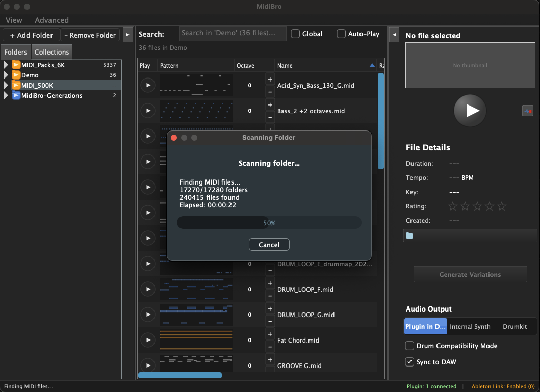
Task: Expand the MIDI_Packs_6K folder tree
Action: [x=6, y=65]
